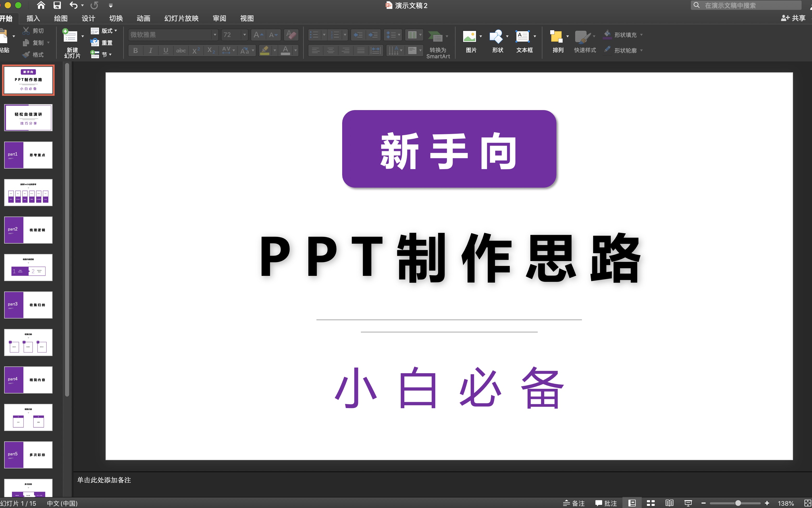The width and height of the screenshot is (812, 508).
Task: Click the 新建幻灯片 new slide icon
Action: 70,36
